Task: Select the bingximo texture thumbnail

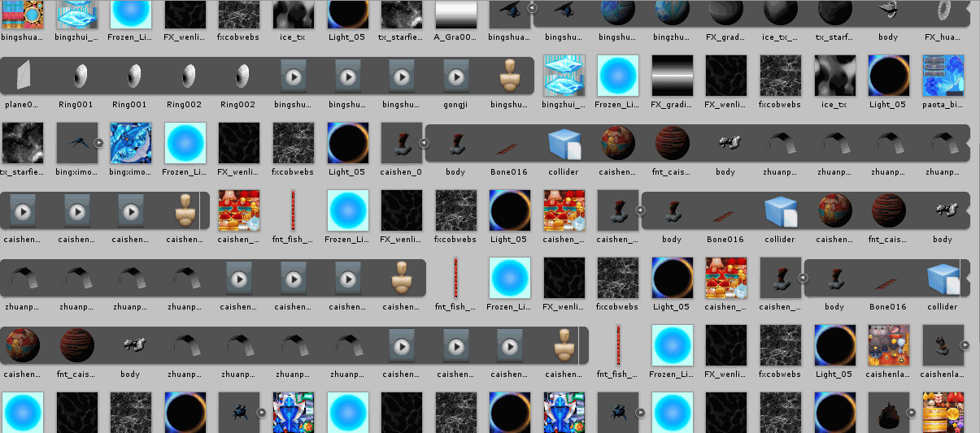Action: tap(131, 144)
